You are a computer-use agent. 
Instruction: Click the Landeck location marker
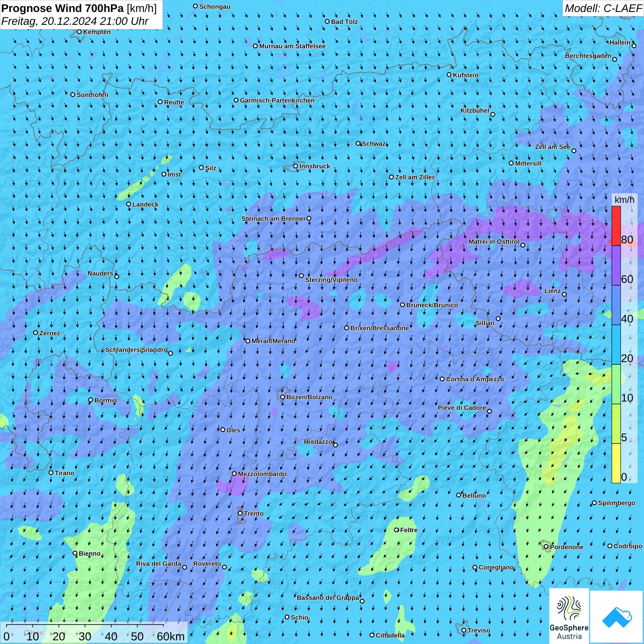click(x=129, y=204)
